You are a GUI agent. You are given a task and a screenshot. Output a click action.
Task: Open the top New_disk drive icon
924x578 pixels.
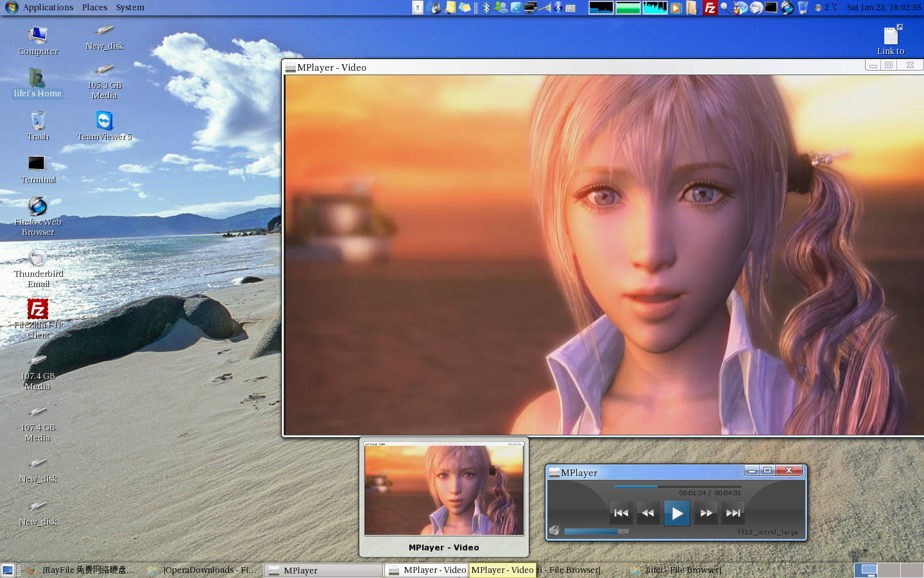105,37
